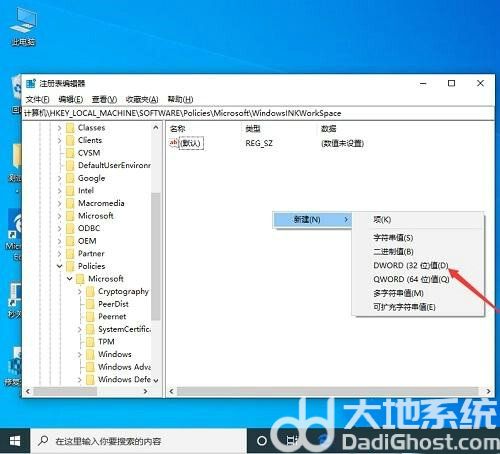Click the 名称 column header
500x454 pixels.
point(178,128)
